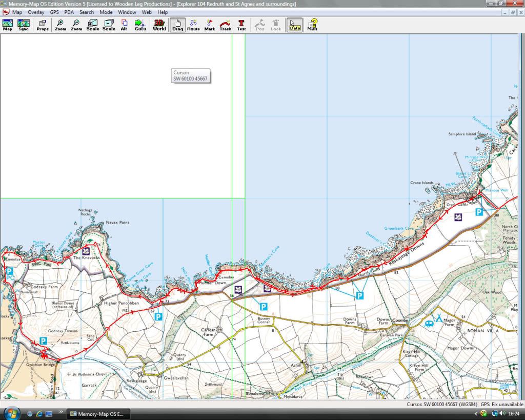Open the Man manual help icon
The height and width of the screenshot is (420, 525).
click(x=312, y=25)
